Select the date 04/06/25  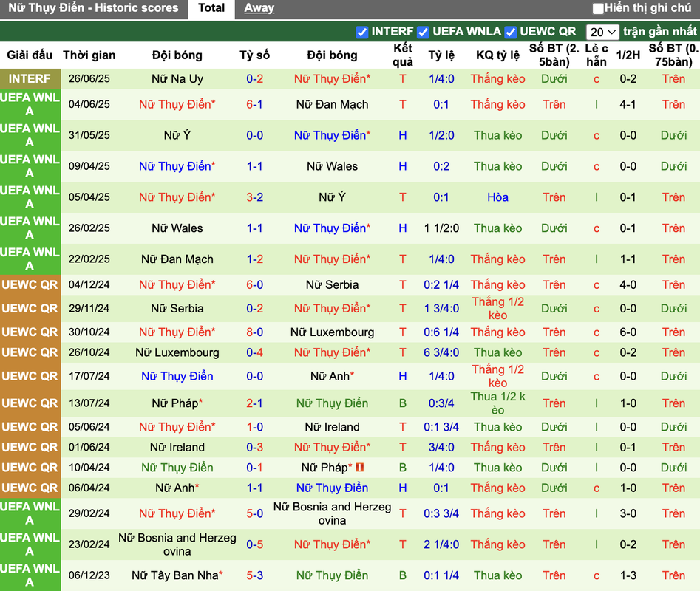89,104
